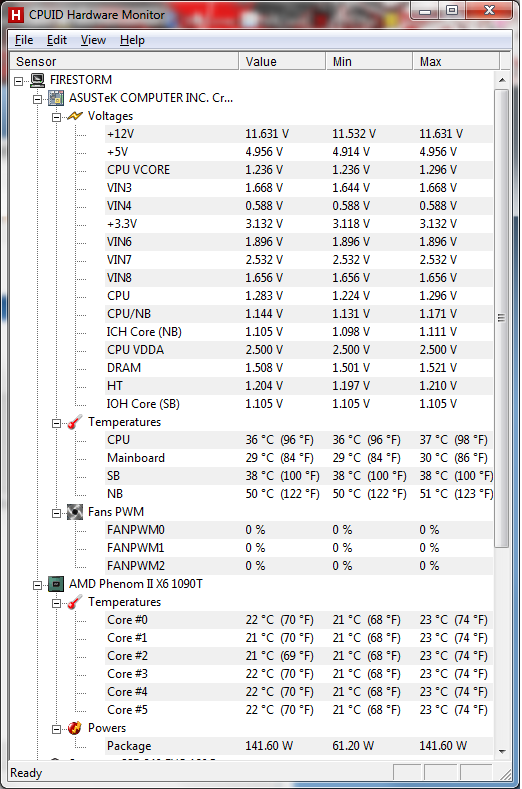
Task: Collapse the Fans PWM group
Action: [x=56, y=513]
